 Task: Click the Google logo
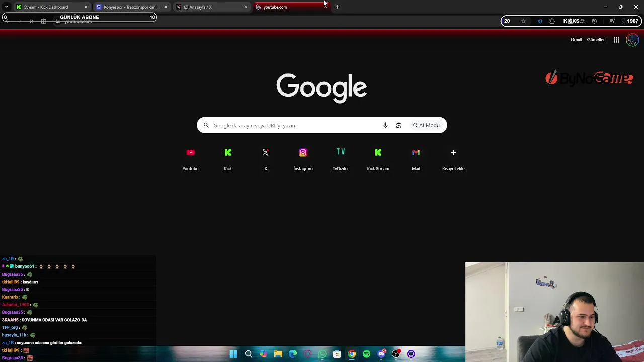[321, 88]
